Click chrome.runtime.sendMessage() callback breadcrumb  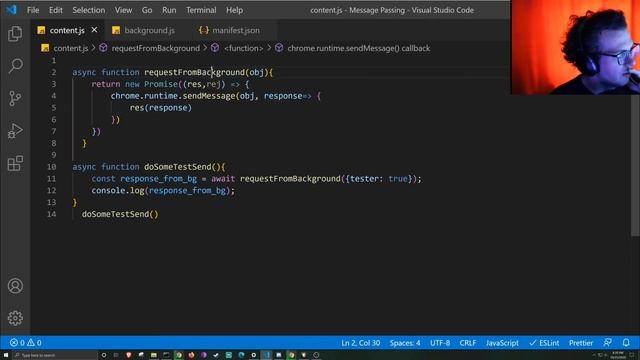click(358, 48)
